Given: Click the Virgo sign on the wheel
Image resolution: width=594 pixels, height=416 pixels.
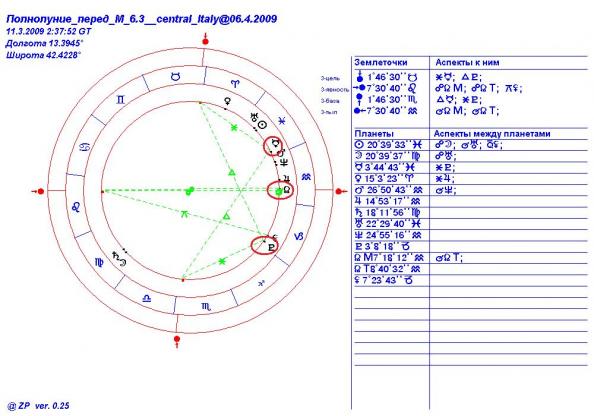Looking at the screenshot, I should coord(99,262).
